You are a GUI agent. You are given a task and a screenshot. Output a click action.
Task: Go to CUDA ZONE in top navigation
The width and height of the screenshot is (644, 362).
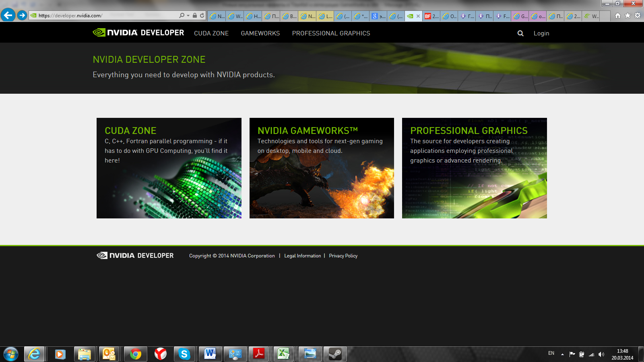coord(211,33)
